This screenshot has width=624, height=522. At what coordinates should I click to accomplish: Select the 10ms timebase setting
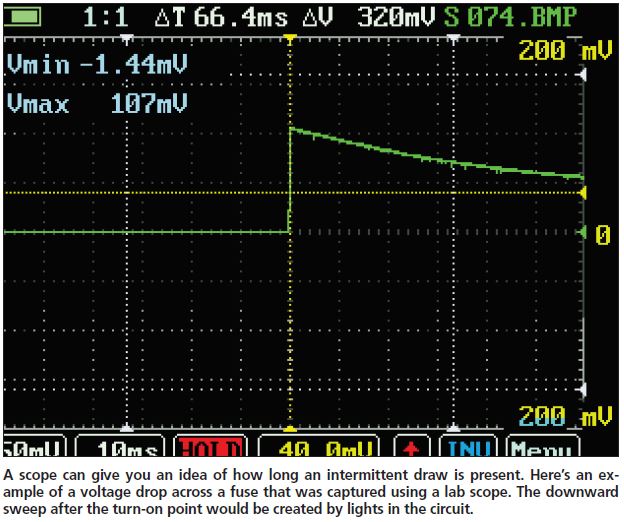click(x=120, y=446)
